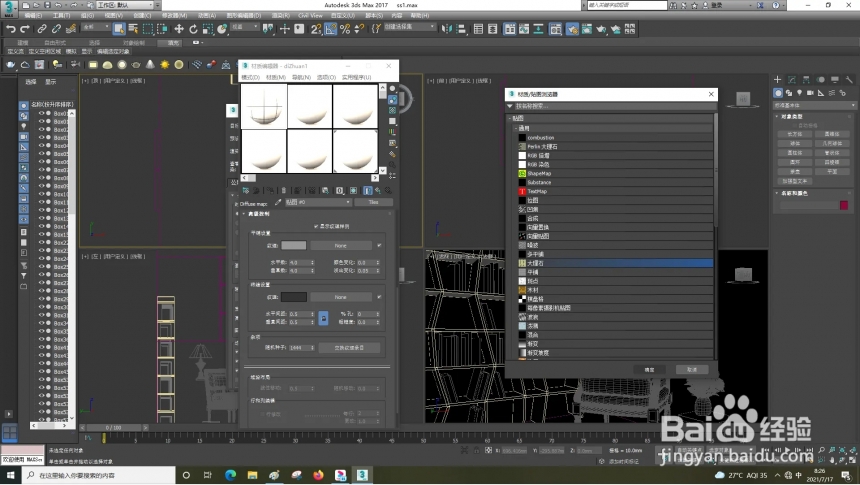Click 取消 button in map browser
The image size is (860, 485).
tap(692, 370)
